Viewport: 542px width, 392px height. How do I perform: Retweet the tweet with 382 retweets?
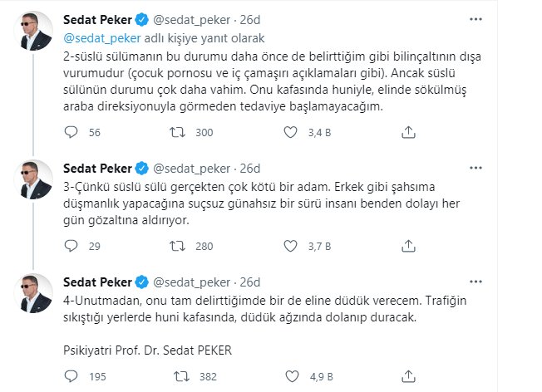point(181,376)
